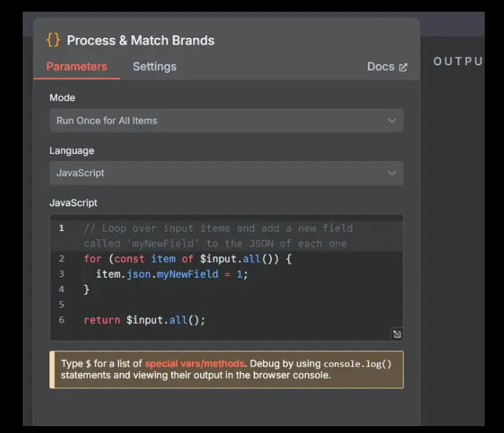Open the Language dropdown chevron

[391, 173]
